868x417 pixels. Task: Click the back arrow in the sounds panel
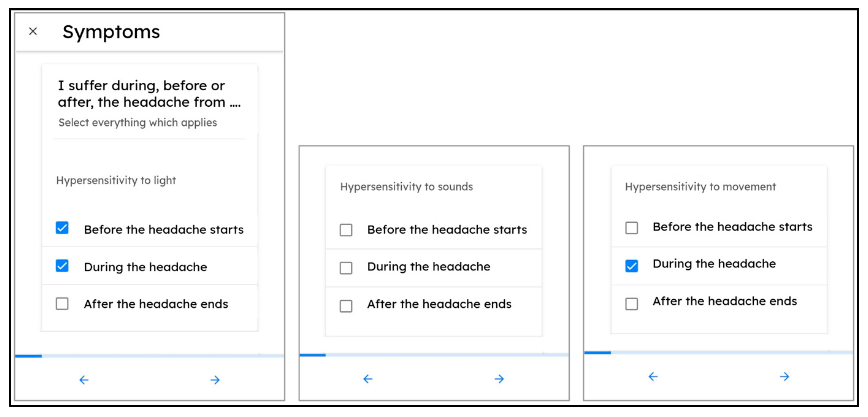[x=368, y=379]
